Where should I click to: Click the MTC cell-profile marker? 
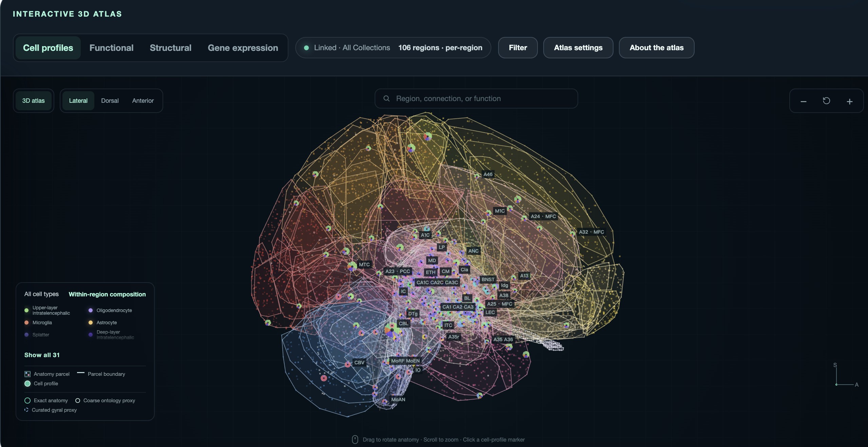pos(352,266)
